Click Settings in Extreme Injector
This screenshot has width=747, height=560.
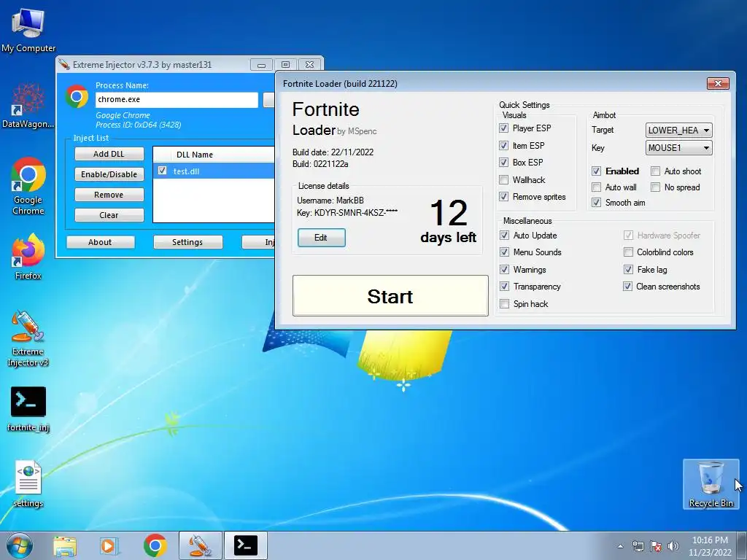[187, 242]
